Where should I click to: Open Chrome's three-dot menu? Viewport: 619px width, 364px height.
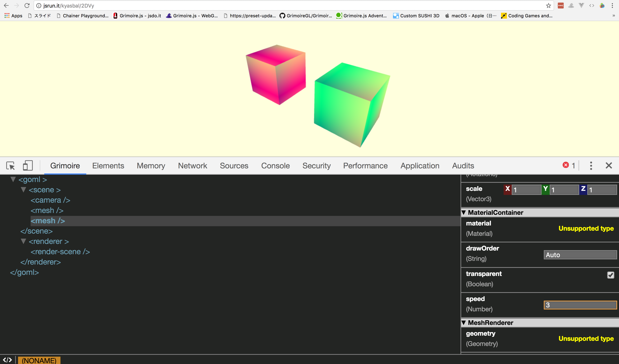pyautogui.click(x=612, y=5)
